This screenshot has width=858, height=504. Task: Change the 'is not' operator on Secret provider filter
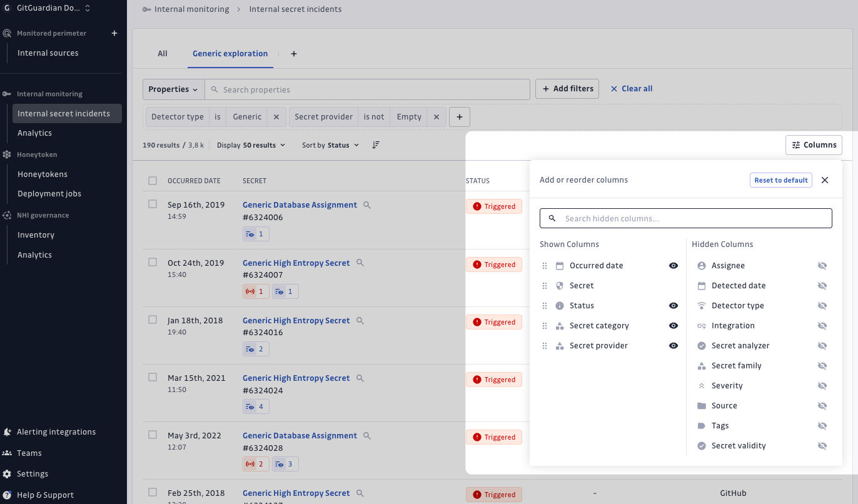374,117
